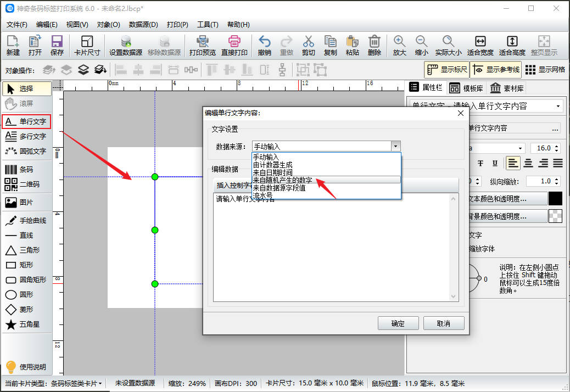Toggle 显示参考线 guide lines display
The width and height of the screenshot is (570, 392).
pos(496,70)
